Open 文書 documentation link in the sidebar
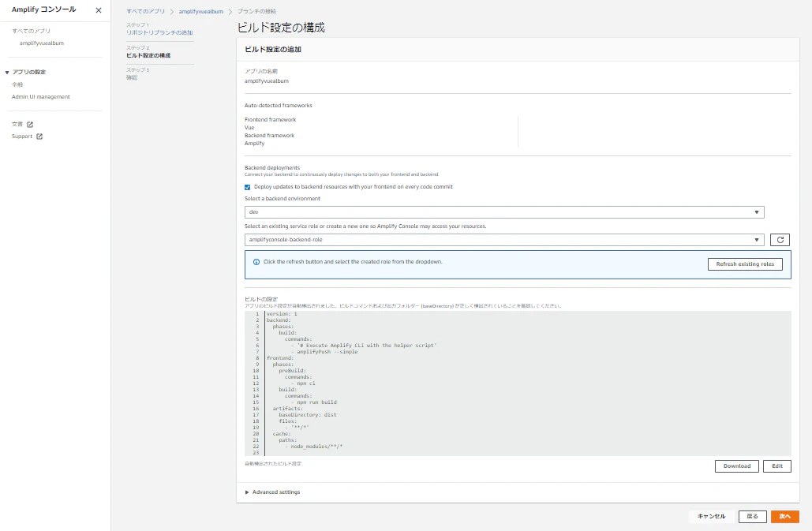This screenshot has width=812, height=531. click(17, 124)
